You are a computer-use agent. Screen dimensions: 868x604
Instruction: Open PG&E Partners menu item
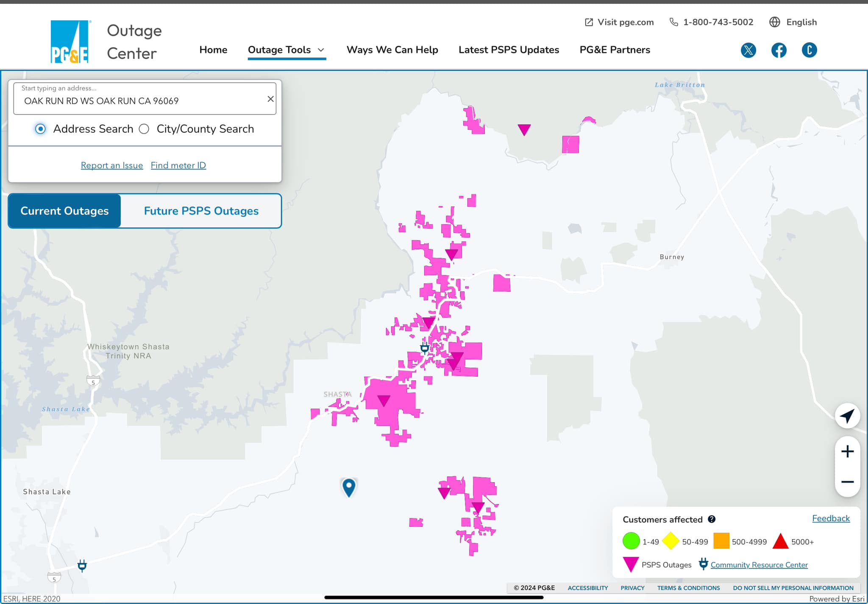pyautogui.click(x=615, y=50)
